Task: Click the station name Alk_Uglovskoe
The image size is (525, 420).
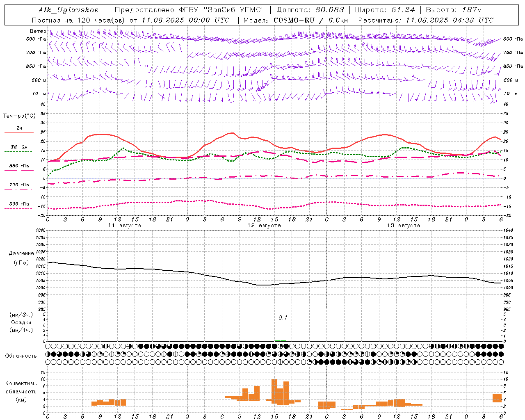Action: tap(68, 10)
